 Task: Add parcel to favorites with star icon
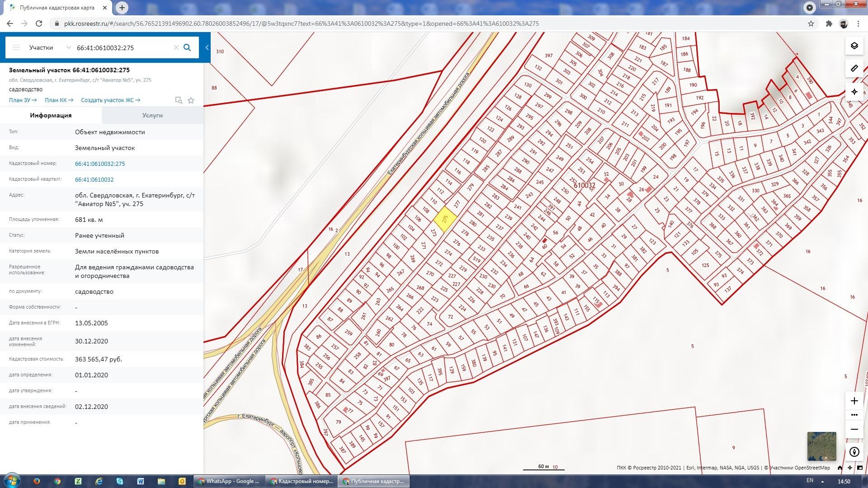[191, 100]
